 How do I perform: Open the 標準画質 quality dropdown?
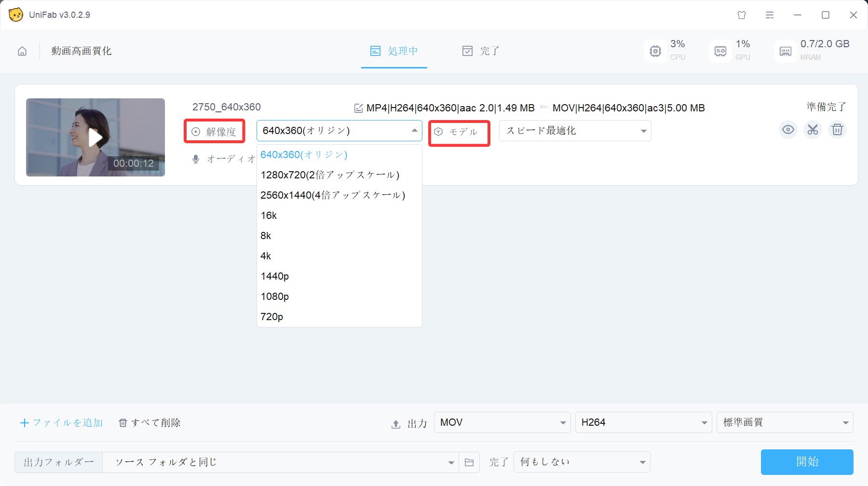tap(784, 422)
